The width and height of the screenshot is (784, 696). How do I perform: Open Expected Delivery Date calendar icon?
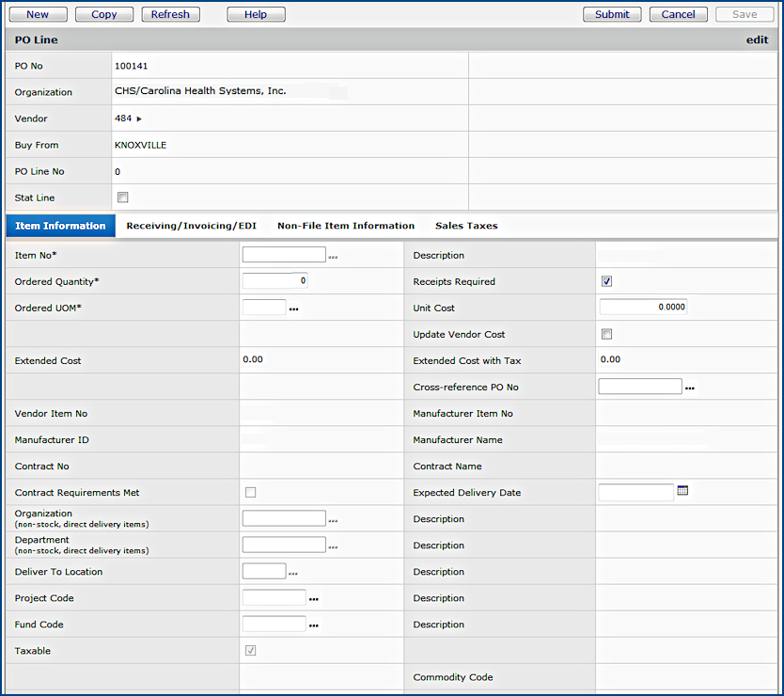682,491
